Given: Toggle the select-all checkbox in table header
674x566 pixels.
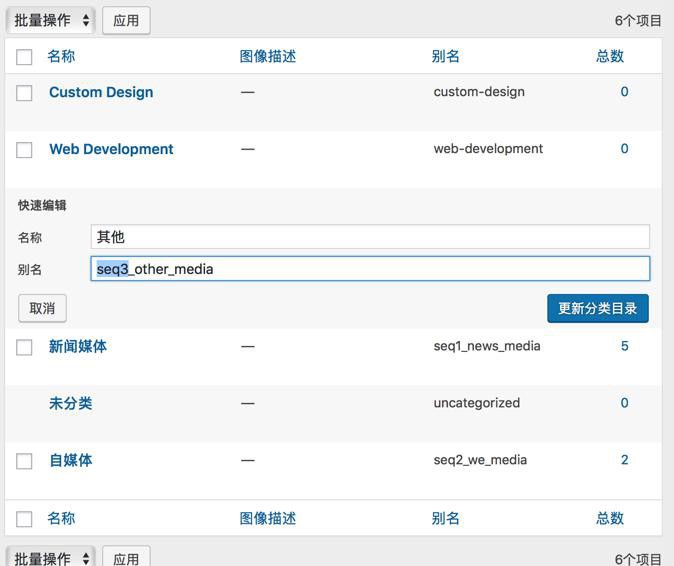Looking at the screenshot, I should click(x=25, y=57).
